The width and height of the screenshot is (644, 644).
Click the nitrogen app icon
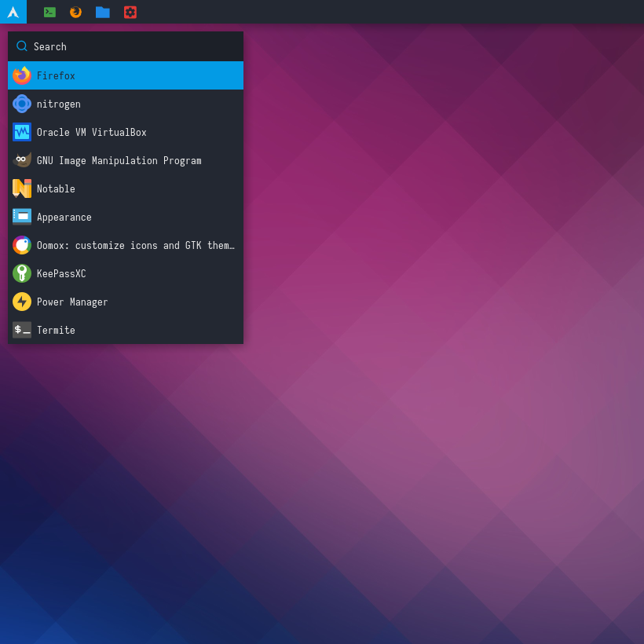(x=22, y=104)
